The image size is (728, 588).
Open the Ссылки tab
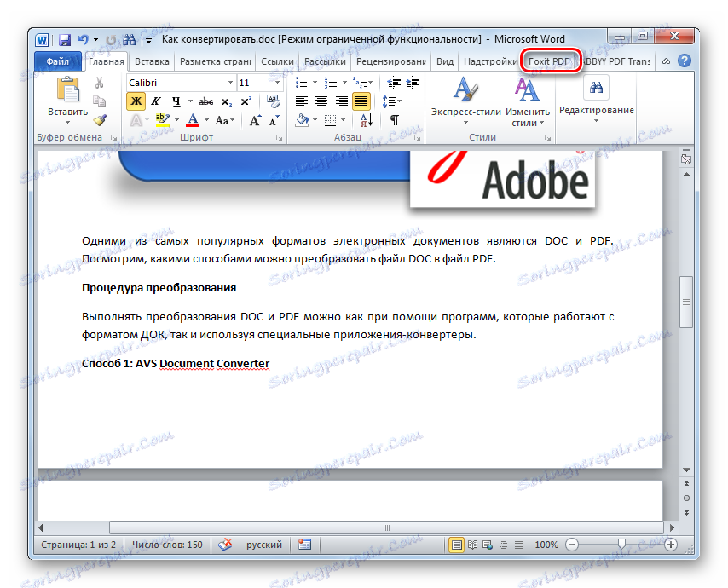(x=277, y=61)
